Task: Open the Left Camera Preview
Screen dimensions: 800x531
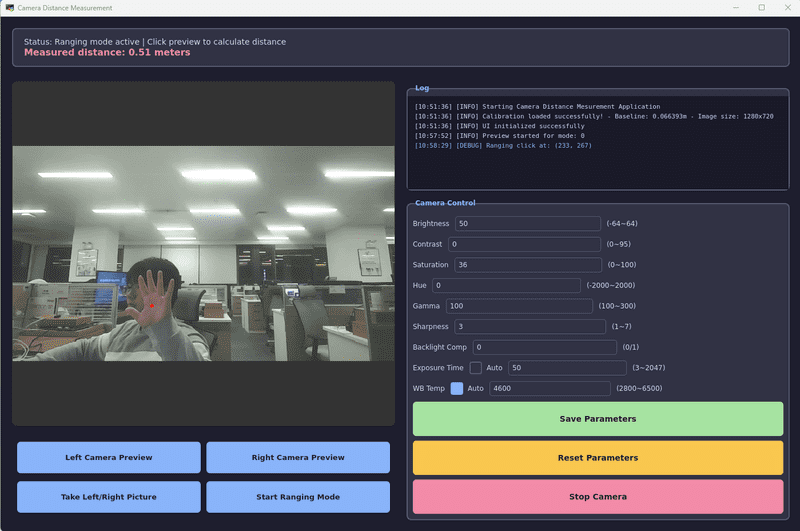Action: tap(109, 458)
